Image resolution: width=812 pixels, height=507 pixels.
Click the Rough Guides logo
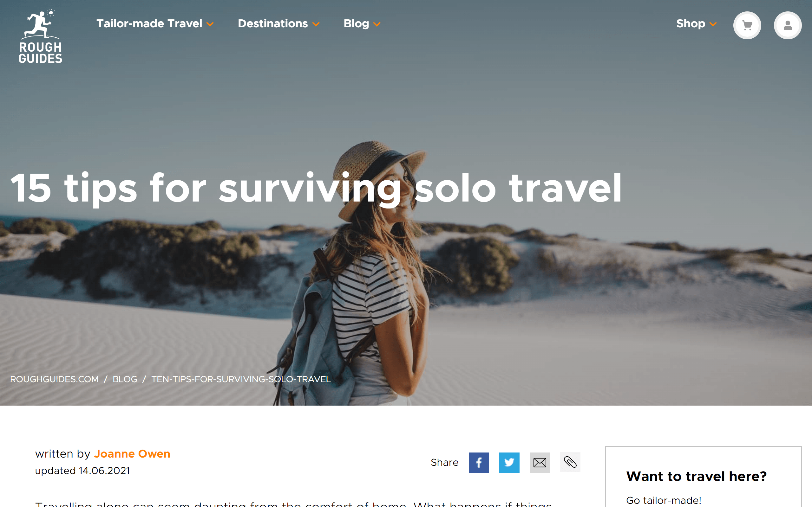(40, 36)
